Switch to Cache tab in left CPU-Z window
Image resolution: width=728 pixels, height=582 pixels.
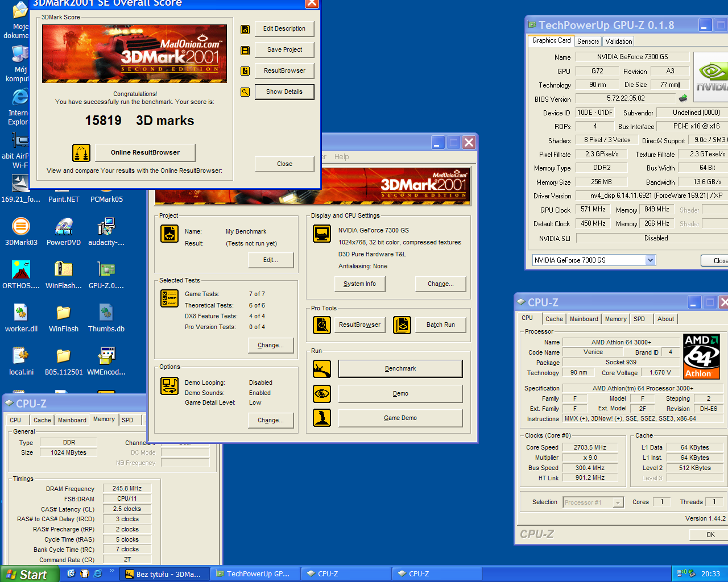click(x=42, y=420)
